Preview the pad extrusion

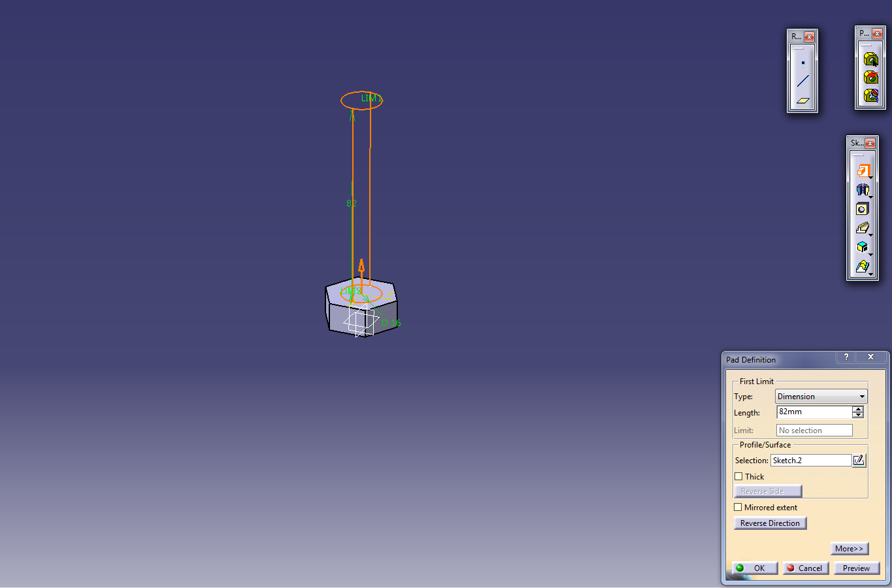856,568
